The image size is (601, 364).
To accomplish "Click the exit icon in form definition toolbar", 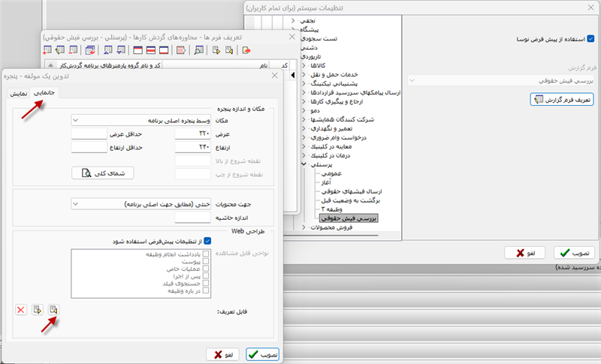I will coord(246,50).
